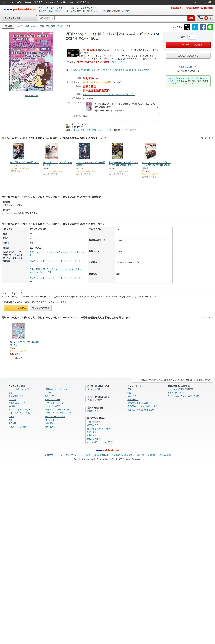Open 店舗のご案内 in top menu
Viewport: 215px width, 644px height.
[67, 2]
